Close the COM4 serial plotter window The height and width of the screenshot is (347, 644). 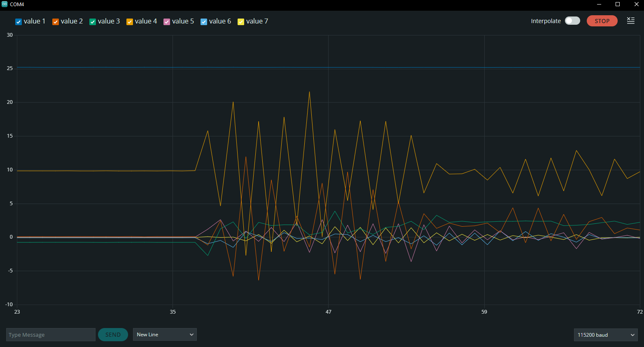tap(636, 4)
